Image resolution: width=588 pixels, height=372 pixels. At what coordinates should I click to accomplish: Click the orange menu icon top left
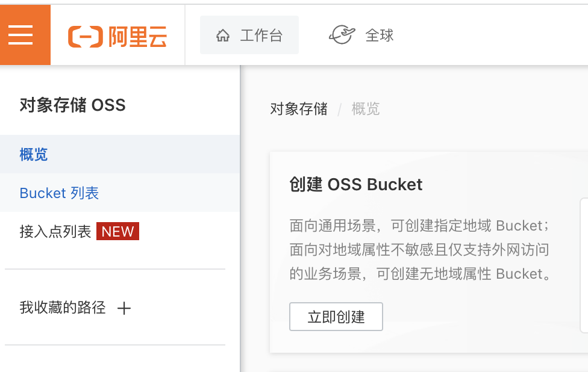click(22, 34)
